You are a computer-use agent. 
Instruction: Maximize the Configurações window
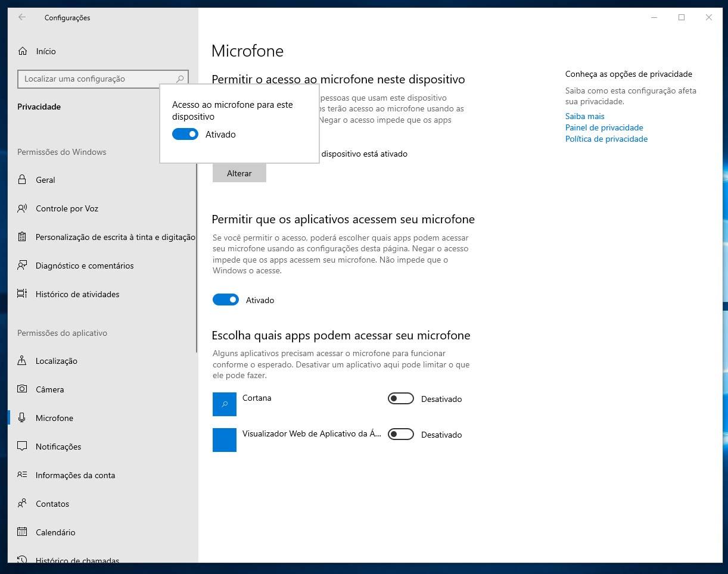tap(682, 17)
